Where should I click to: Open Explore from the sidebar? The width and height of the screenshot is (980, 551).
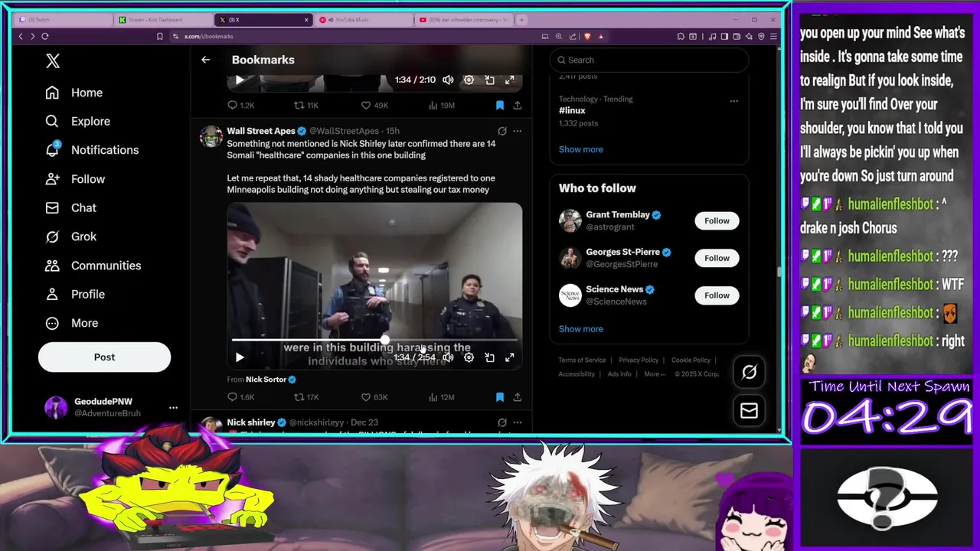[x=78, y=121]
